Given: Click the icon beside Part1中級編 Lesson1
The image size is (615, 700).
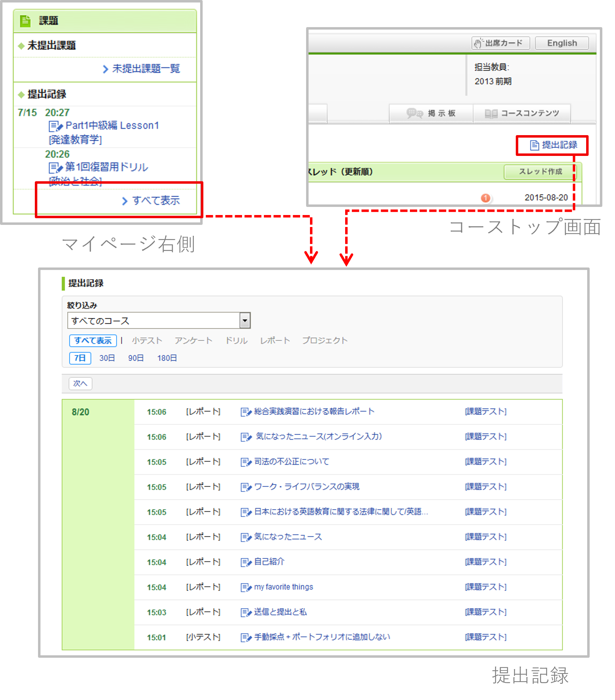Looking at the screenshot, I should [56, 126].
